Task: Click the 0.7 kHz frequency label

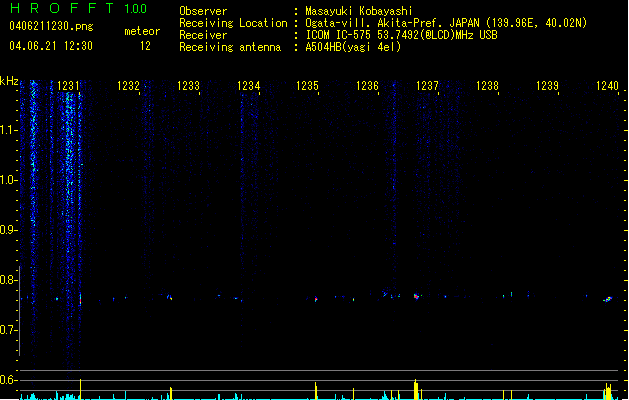Action: point(8,330)
